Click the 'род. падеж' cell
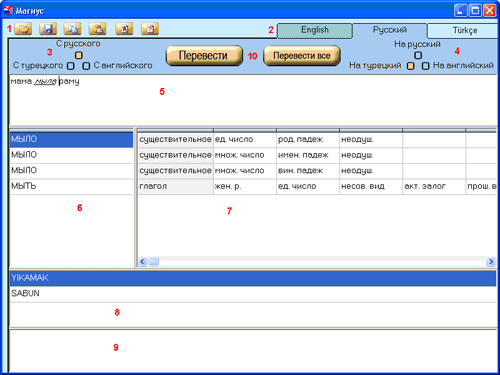500x375 pixels. pos(308,139)
